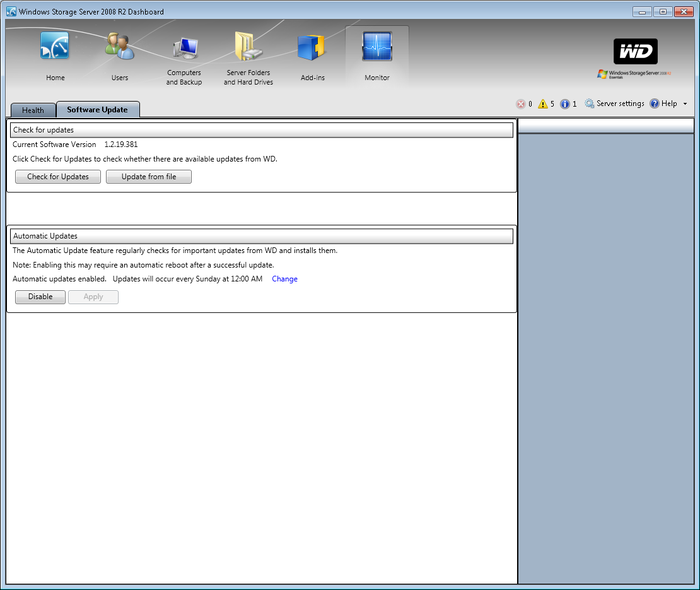Click the warning count 5
This screenshot has height=590, width=700.
[552, 104]
